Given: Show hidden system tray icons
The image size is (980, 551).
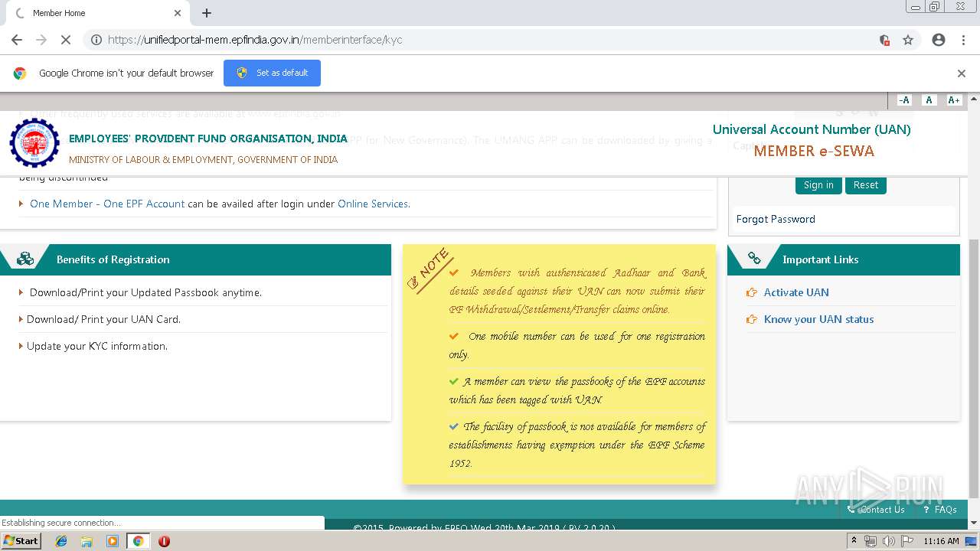Looking at the screenshot, I should pos(854,541).
